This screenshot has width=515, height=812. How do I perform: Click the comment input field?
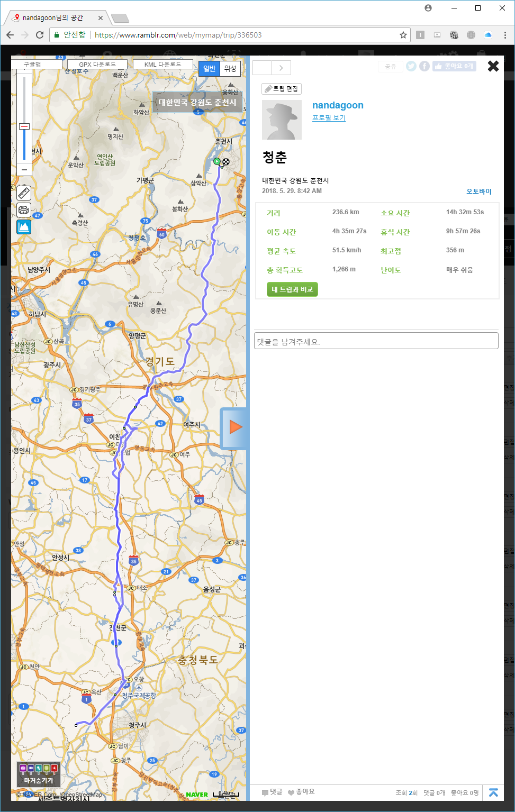click(x=376, y=341)
